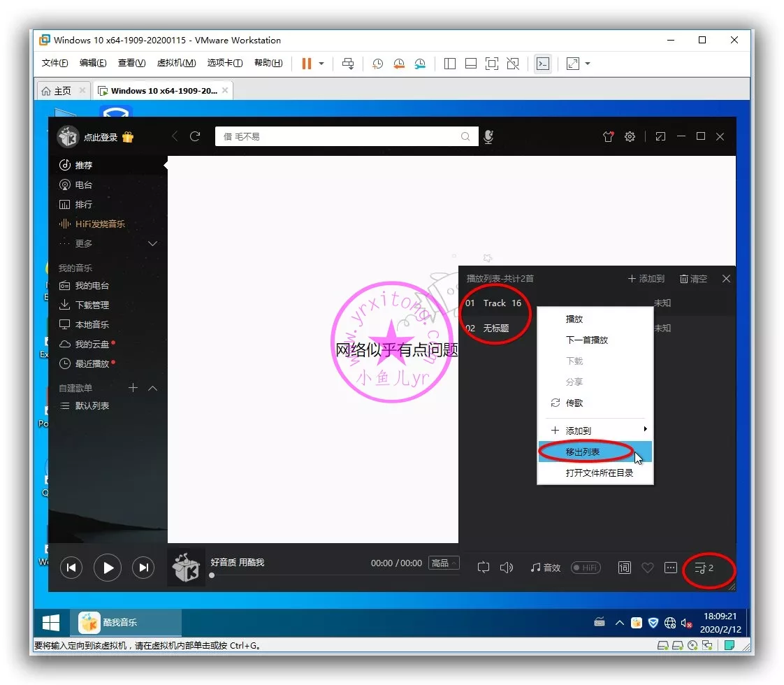Select 移出列表 in context menu
This screenshot has height=685, width=784.
pyautogui.click(x=583, y=452)
